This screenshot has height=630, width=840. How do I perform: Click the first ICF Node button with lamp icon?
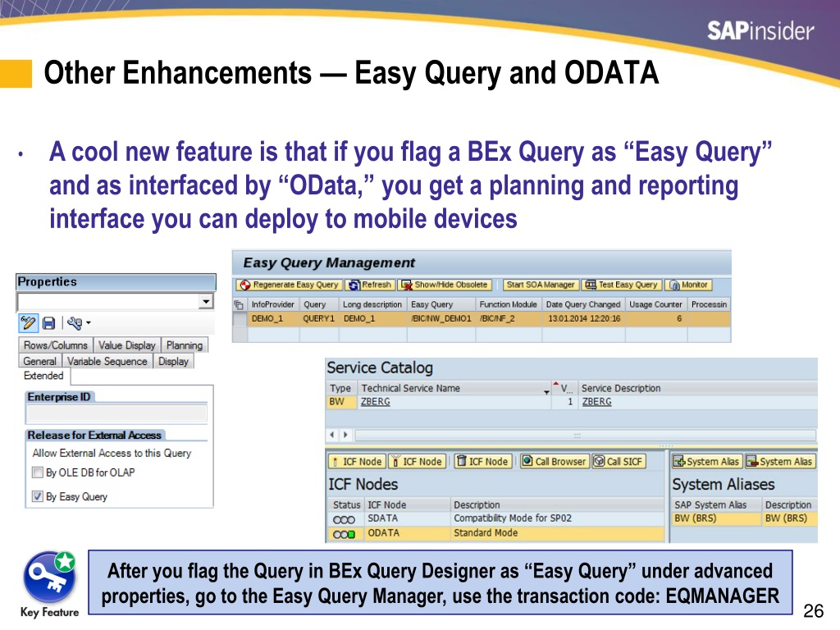click(x=356, y=461)
